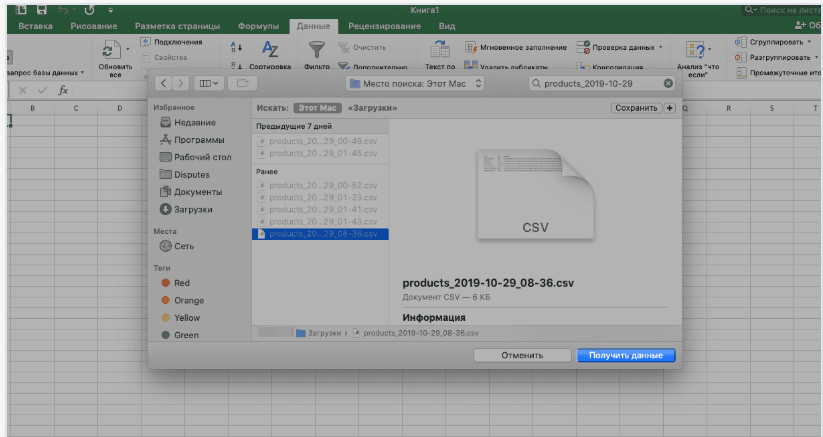Click the Save icon in Excel title bar
The width and height of the screenshot is (823, 437).
41,10
